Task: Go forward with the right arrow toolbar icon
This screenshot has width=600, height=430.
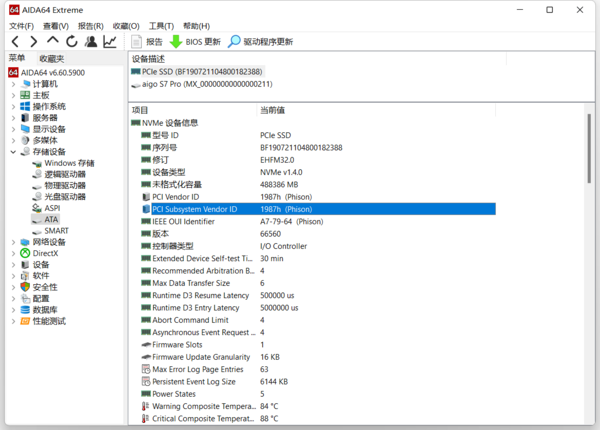Action: click(34, 41)
